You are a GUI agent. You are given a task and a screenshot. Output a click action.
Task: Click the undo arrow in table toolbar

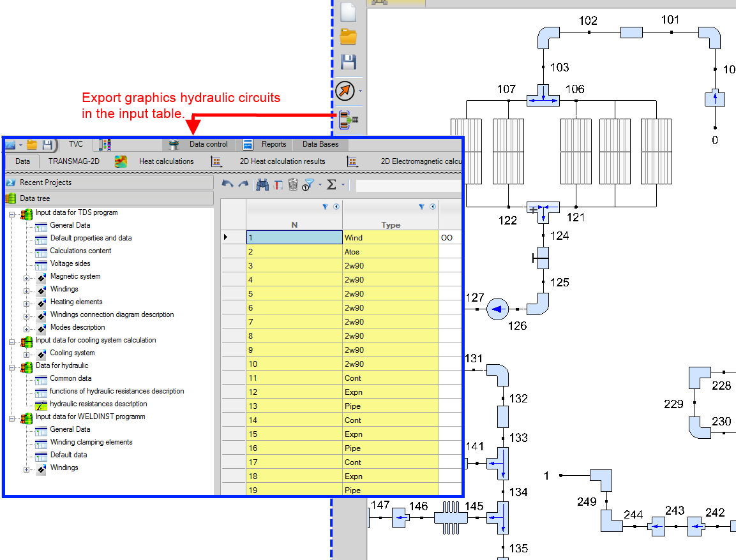227,184
